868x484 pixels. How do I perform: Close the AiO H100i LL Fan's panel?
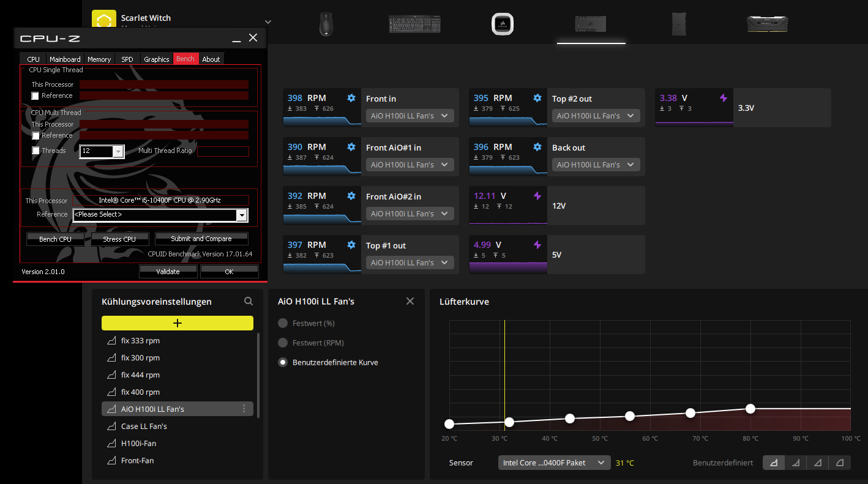click(x=410, y=301)
